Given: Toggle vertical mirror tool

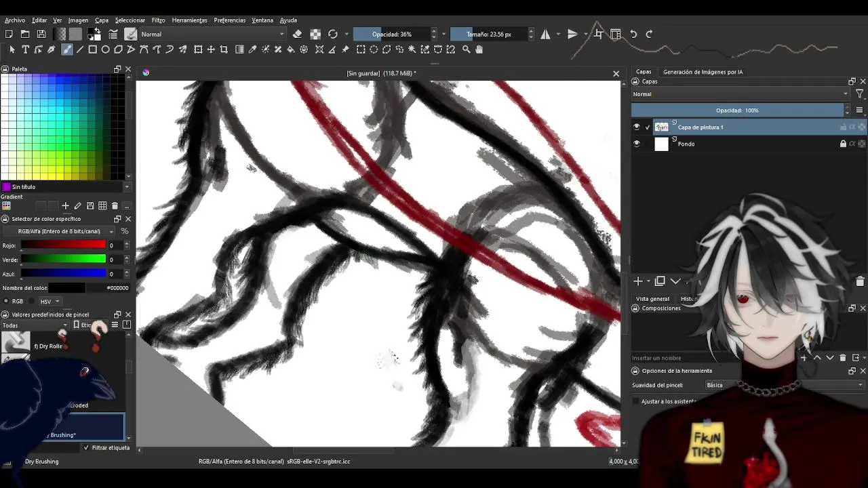Looking at the screenshot, I should [x=572, y=34].
